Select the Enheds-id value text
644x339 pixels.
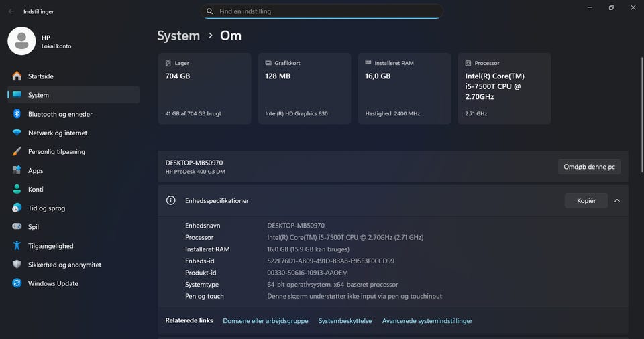331,261
